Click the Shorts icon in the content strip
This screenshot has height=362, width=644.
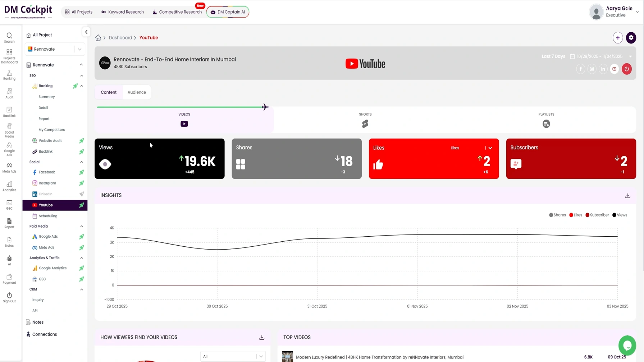(x=365, y=124)
